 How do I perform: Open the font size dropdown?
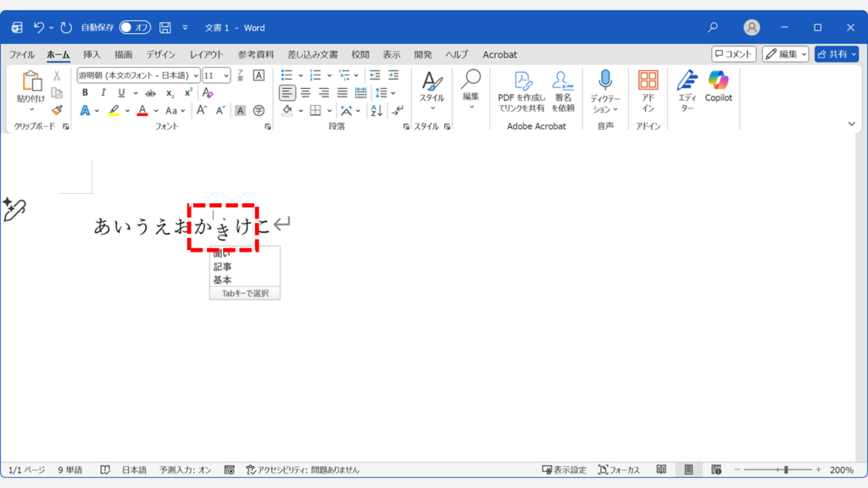pyautogui.click(x=225, y=75)
